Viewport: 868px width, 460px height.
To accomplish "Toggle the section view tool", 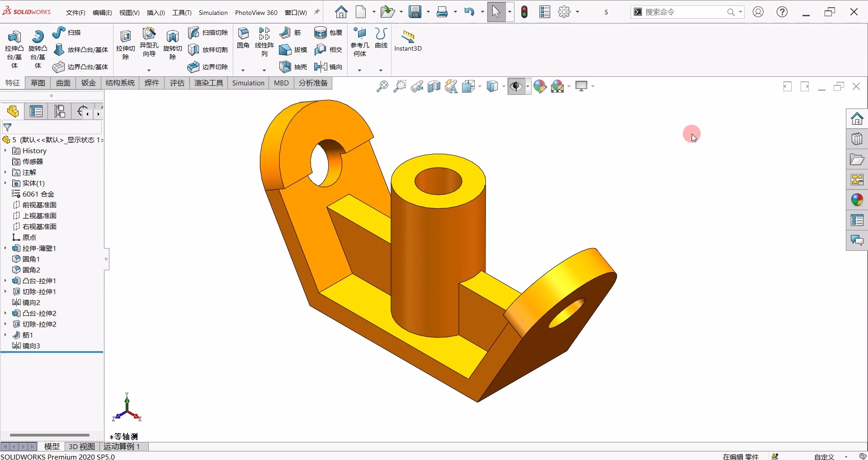I will (434, 86).
